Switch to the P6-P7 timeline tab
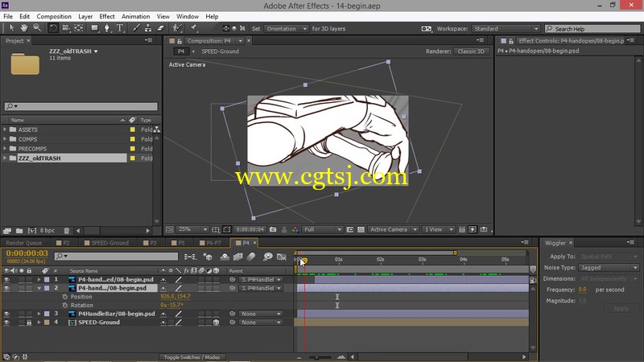This screenshot has height=362, width=644. (x=210, y=243)
